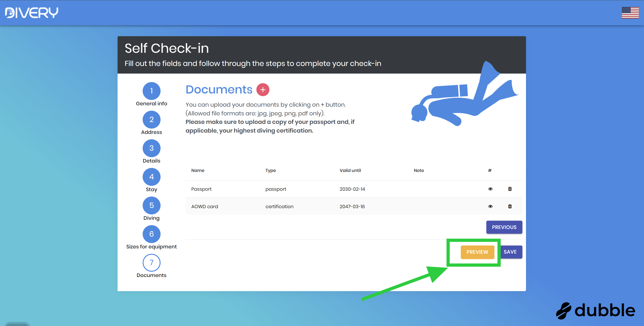The image size is (644, 326).
Task: Go to step 1 General info
Action: (152, 91)
